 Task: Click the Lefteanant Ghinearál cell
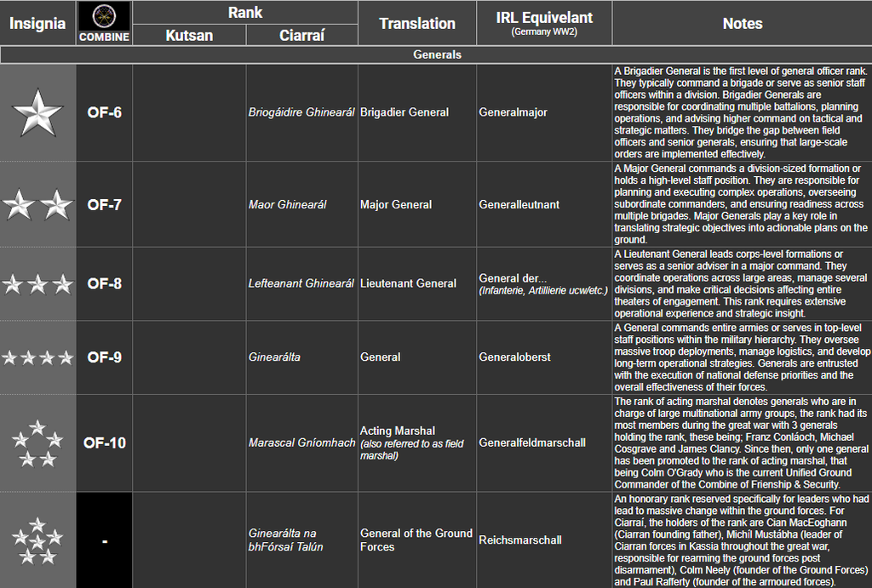(302, 284)
